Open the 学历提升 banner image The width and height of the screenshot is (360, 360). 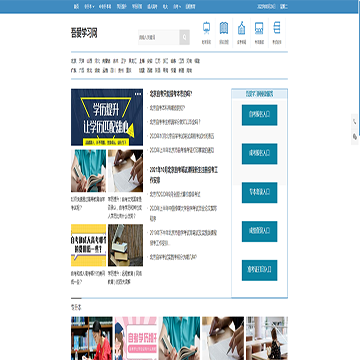pos(107,117)
